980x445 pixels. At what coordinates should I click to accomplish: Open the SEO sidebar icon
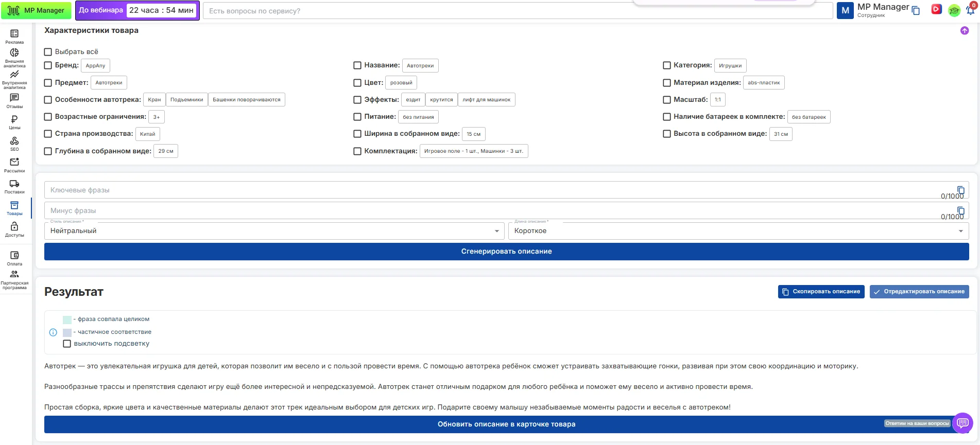14,141
